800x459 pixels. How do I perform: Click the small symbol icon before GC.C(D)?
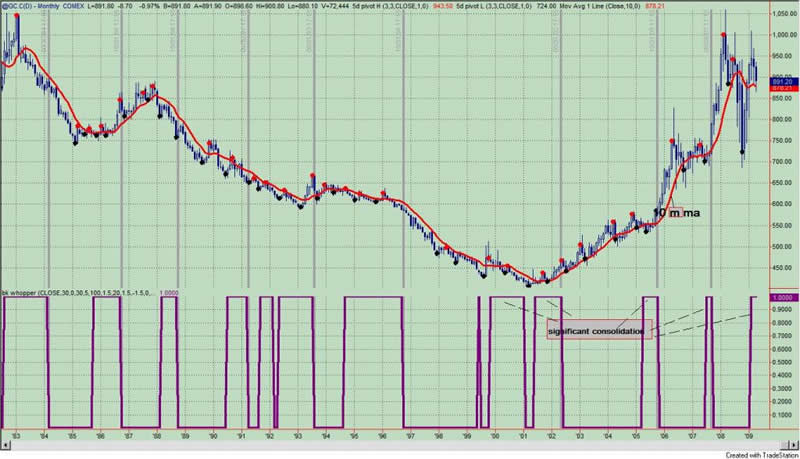(5, 5)
